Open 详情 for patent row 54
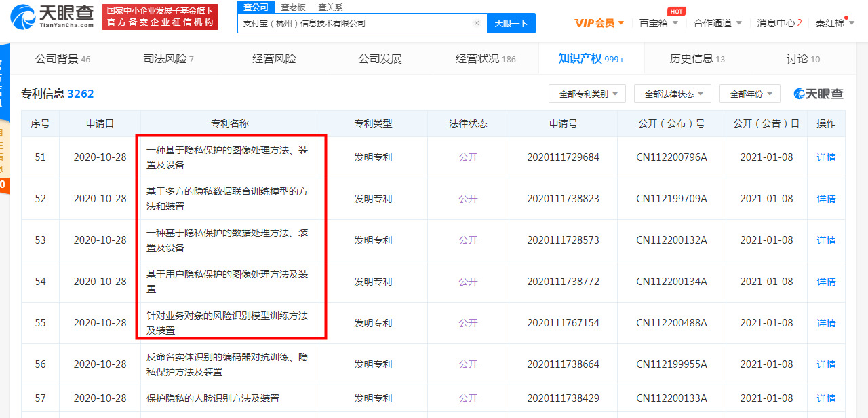 click(x=826, y=282)
